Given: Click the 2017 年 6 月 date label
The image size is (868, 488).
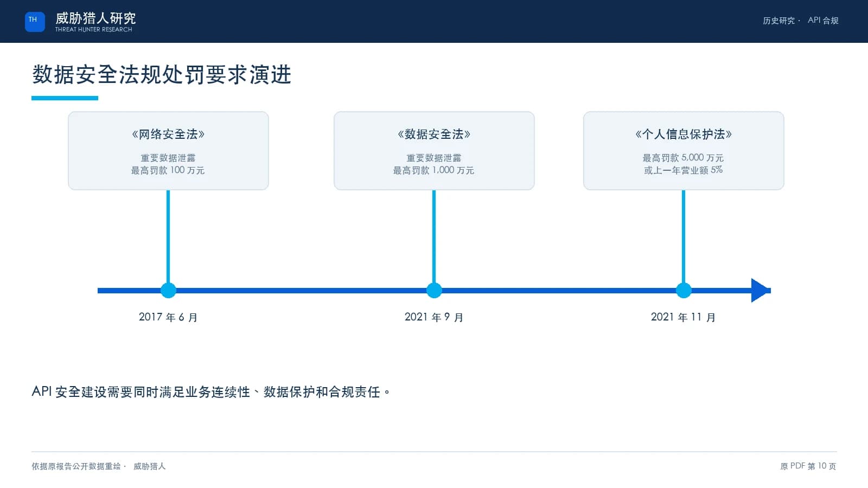Looking at the screenshot, I should [168, 317].
